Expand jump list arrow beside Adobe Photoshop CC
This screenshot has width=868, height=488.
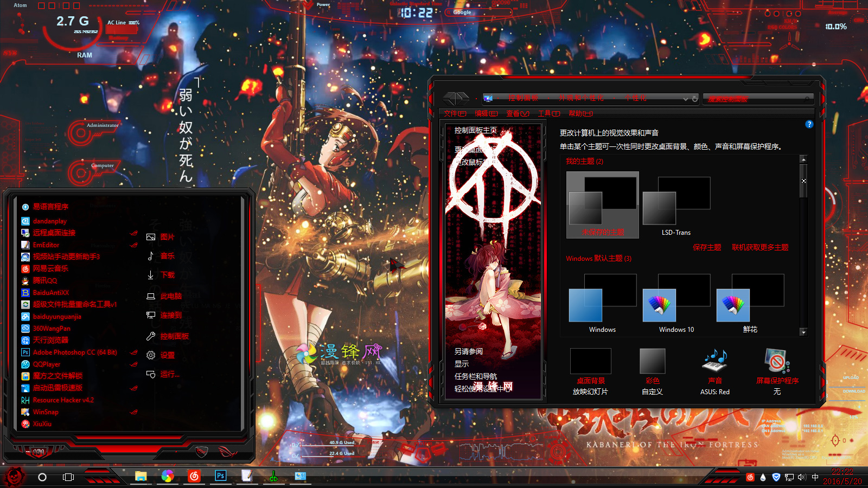point(134,352)
